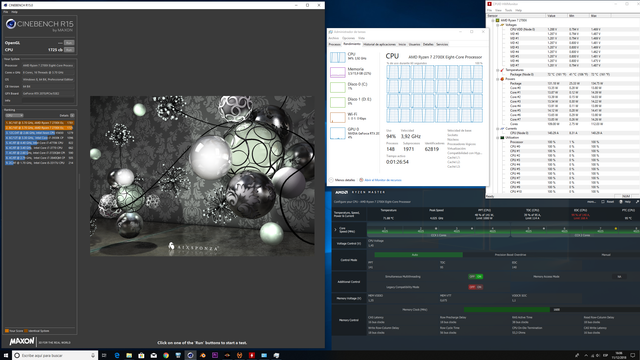Switch to Detalles tab in Task Manager

click(x=428, y=44)
